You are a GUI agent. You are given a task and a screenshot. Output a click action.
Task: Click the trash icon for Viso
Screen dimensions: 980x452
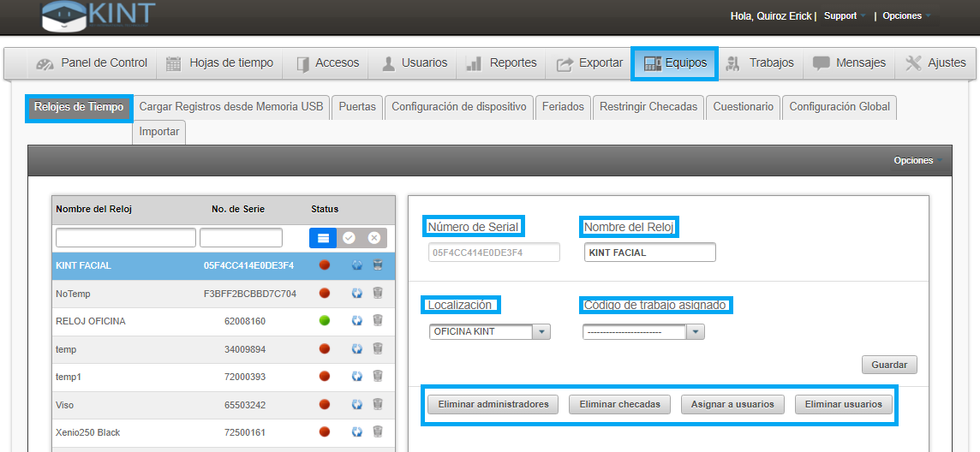pos(378,405)
